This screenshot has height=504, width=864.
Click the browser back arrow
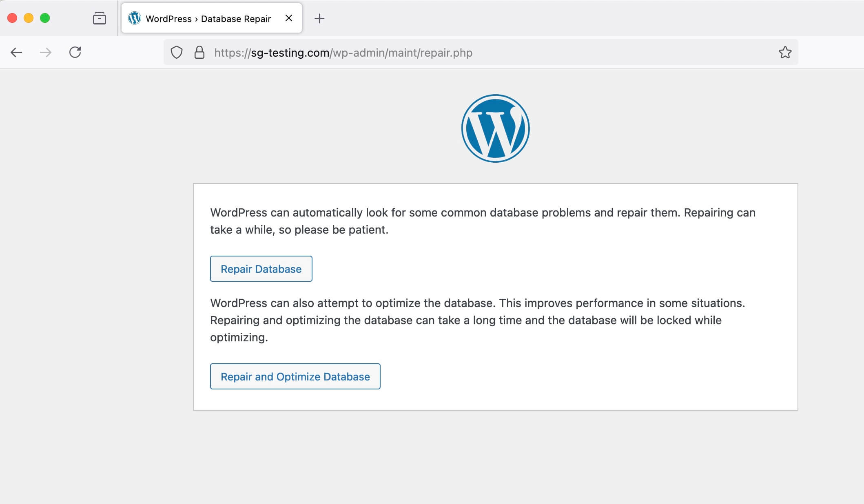click(16, 52)
